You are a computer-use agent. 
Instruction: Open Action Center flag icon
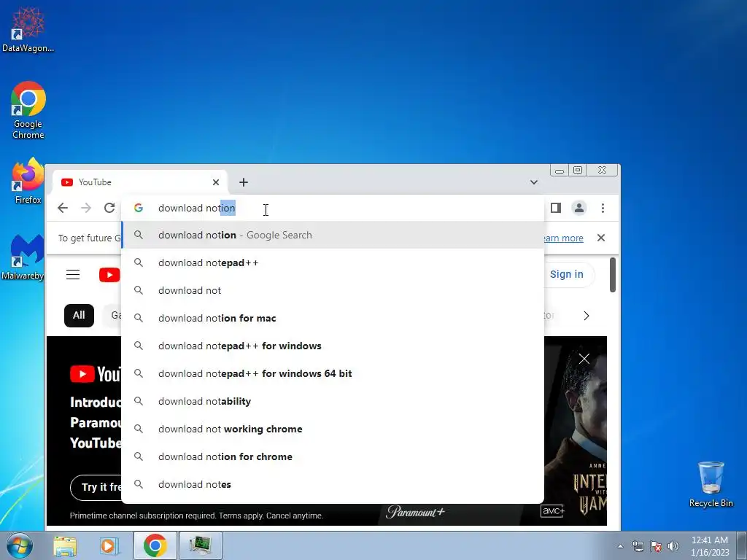tap(656, 546)
